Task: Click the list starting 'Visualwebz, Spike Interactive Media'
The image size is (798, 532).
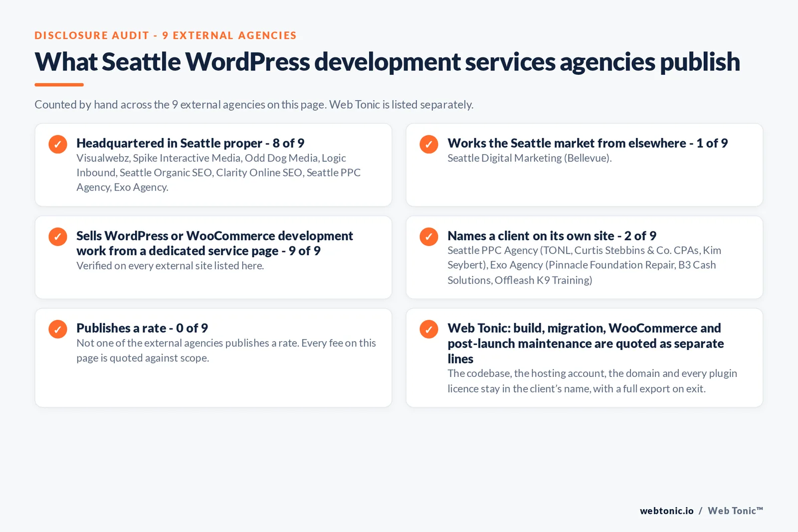Action: pos(218,173)
